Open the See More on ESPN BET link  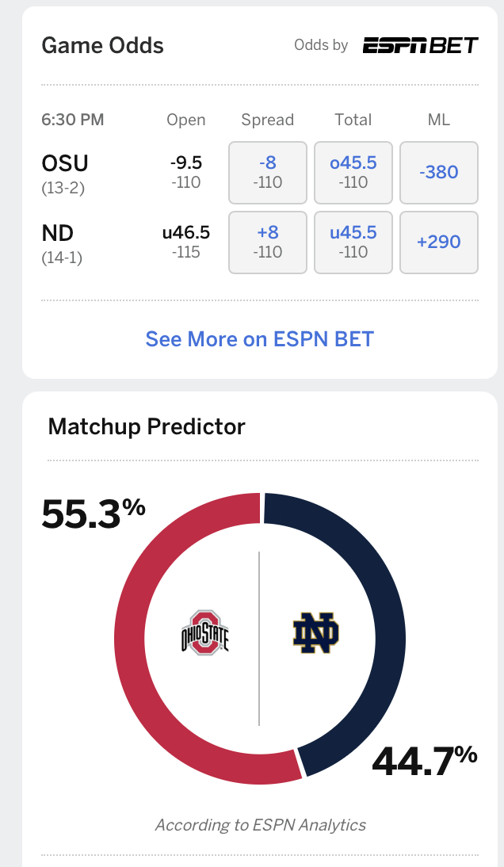point(259,339)
